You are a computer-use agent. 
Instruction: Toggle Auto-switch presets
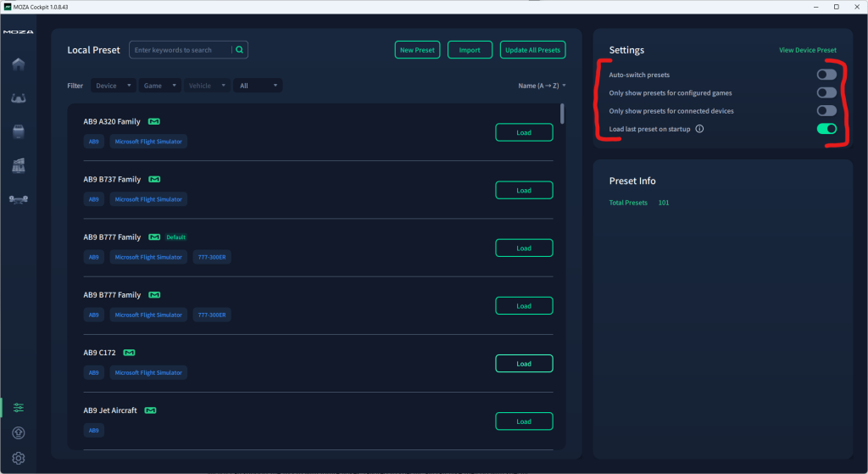click(x=826, y=75)
